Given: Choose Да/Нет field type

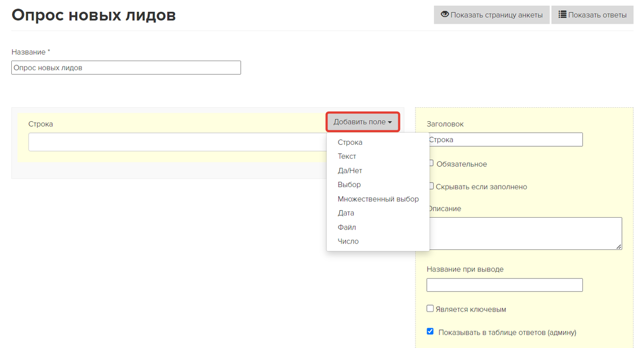Looking at the screenshot, I should point(350,171).
